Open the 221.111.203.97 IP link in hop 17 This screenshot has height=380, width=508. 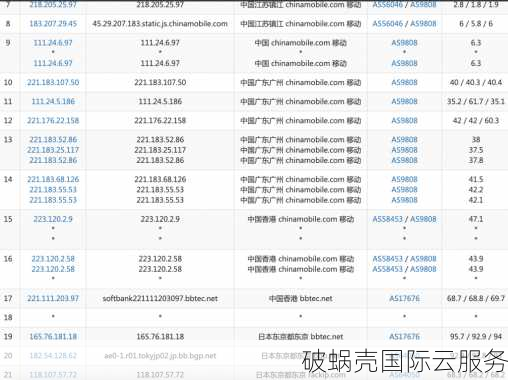pos(53,298)
